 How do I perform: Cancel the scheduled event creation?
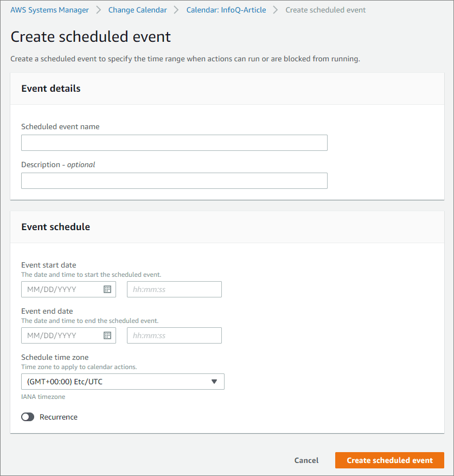(306, 460)
